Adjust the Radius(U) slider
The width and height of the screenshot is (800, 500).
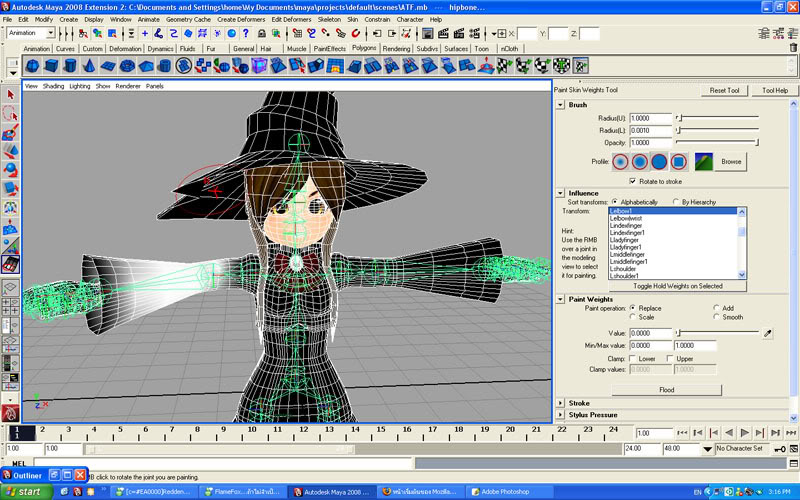pyautogui.click(x=717, y=118)
